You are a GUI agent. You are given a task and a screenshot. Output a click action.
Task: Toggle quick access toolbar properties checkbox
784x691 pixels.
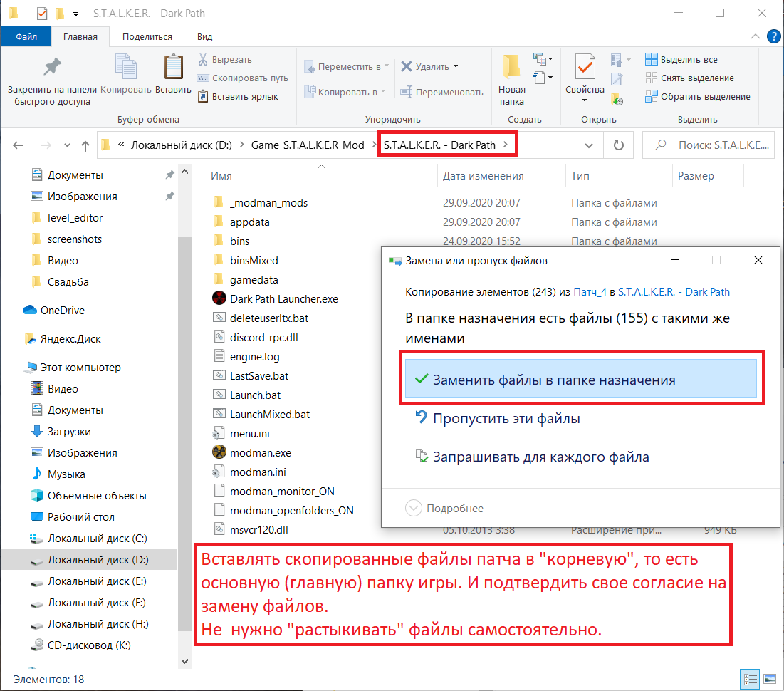click(x=42, y=14)
